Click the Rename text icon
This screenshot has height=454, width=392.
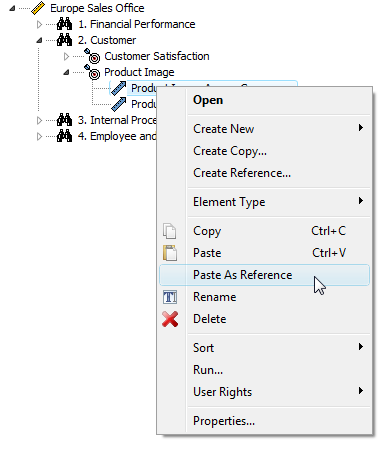[x=170, y=297]
